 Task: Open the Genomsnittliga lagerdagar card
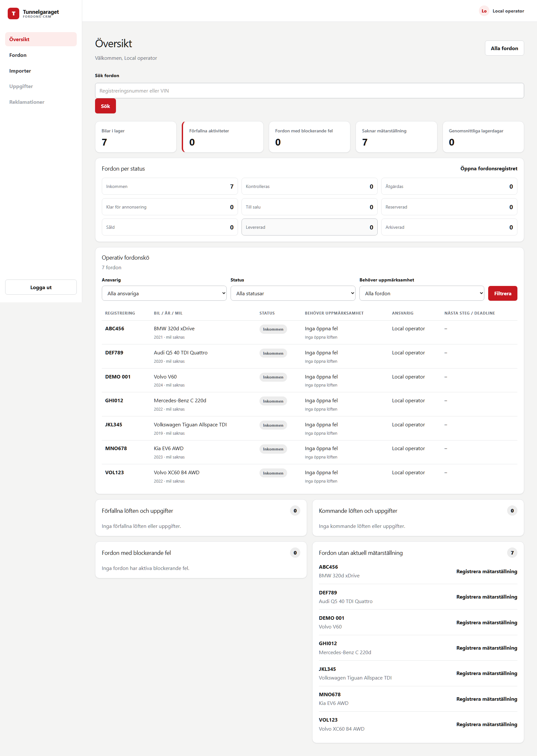(483, 137)
